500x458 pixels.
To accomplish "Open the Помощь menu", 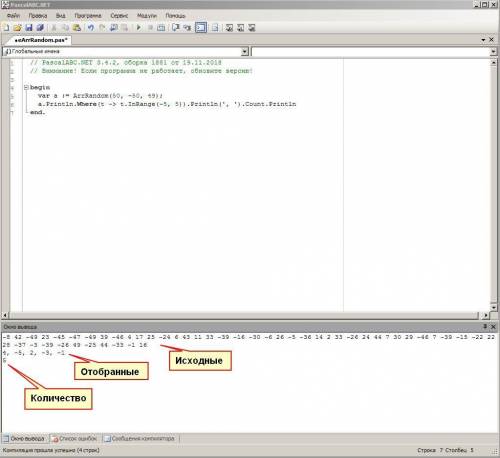I will pyautogui.click(x=175, y=16).
